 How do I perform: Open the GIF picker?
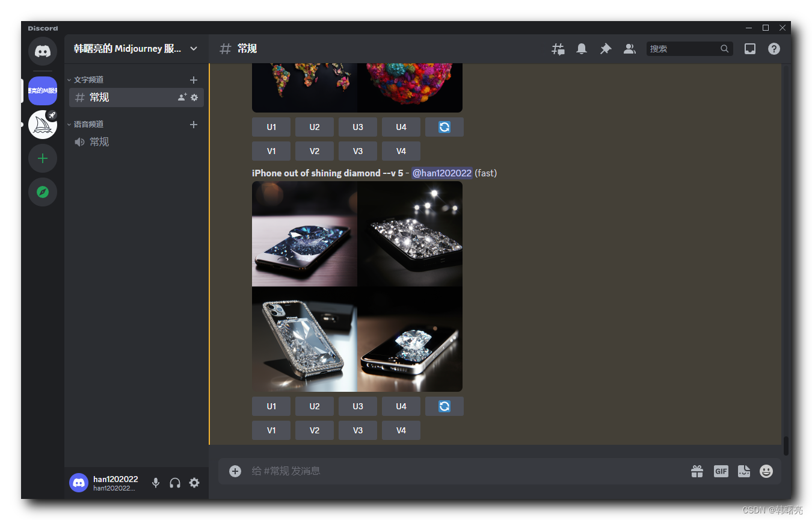coord(721,471)
